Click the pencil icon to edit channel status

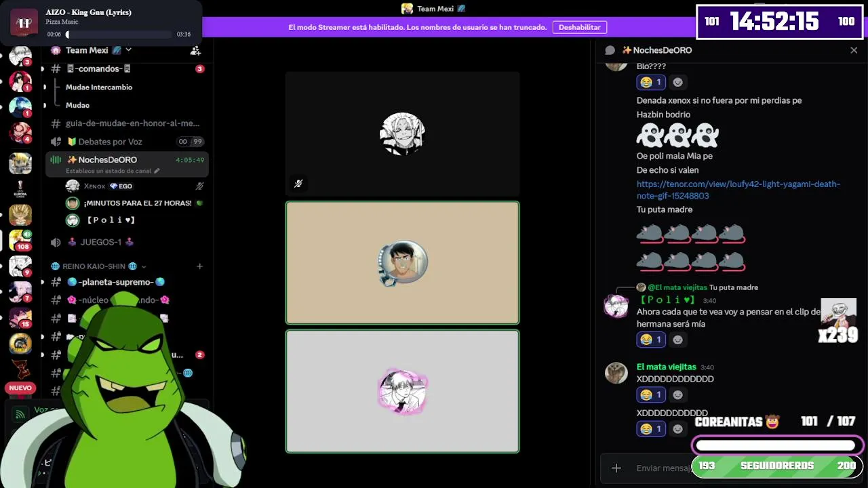[157, 171]
